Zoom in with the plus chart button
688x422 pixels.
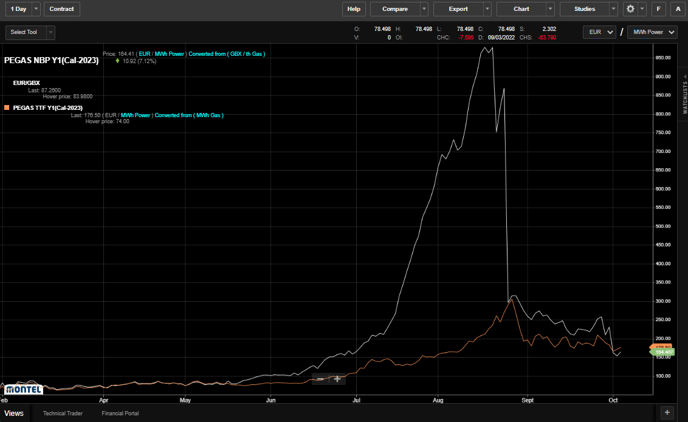pyautogui.click(x=337, y=379)
